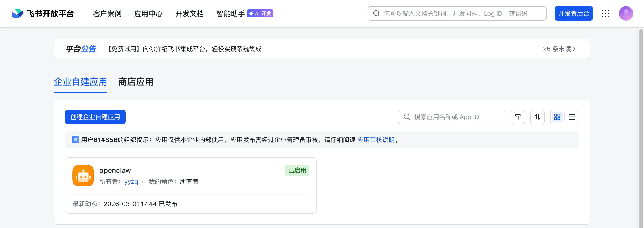Viewport: 644px width, 228px height.
Task: Click the sort order arrows icon
Action: click(x=537, y=117)
